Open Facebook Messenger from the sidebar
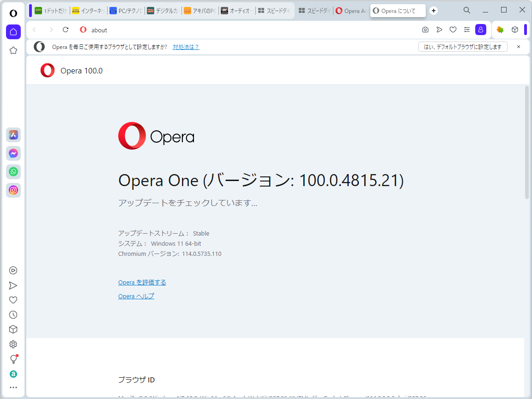532x399 pixels. click(x=13, y=153)
